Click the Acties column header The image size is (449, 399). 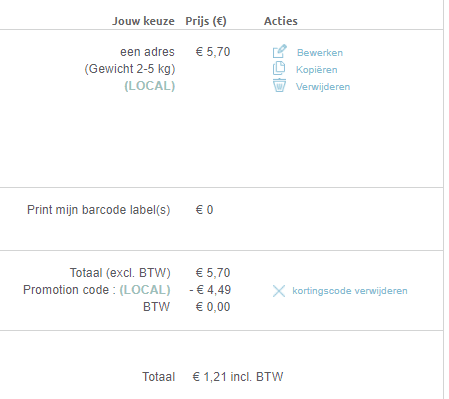click(x=281, y=21)
